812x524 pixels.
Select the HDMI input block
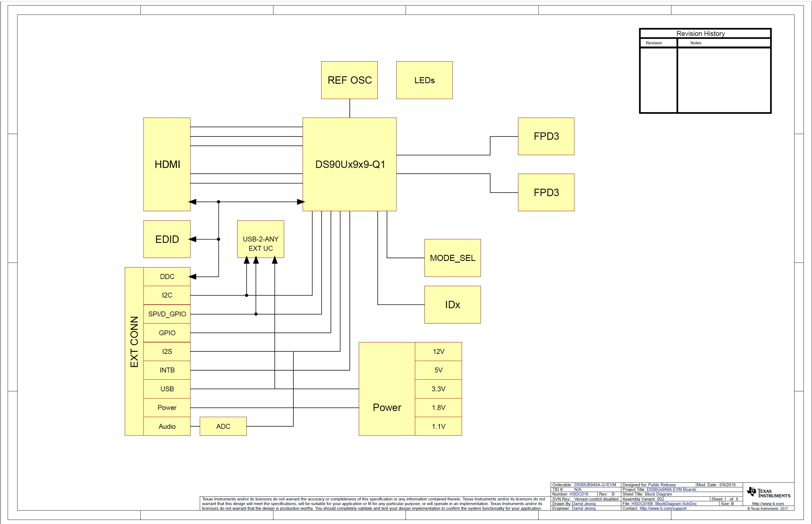(167, 164)
